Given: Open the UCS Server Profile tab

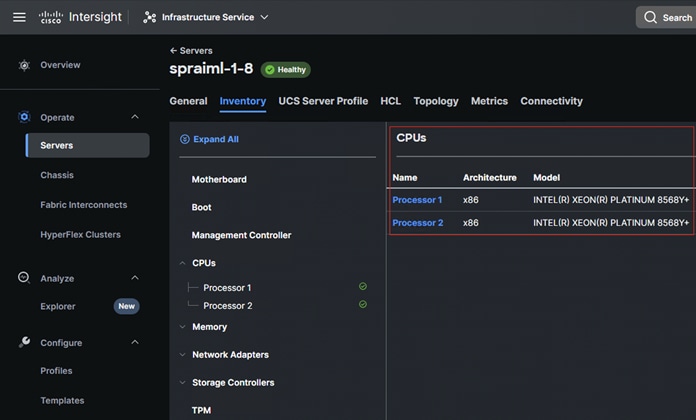Looking at the screenshot, I should click(x=323, y=101).
